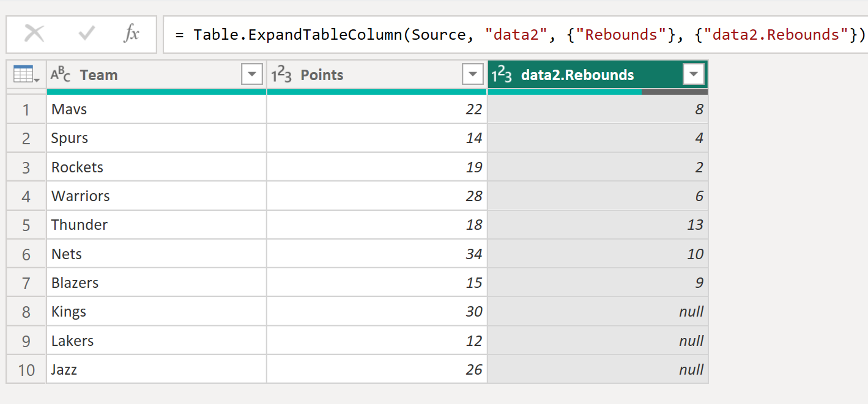
Task: Select row number 10
Action: click(26, 370)
